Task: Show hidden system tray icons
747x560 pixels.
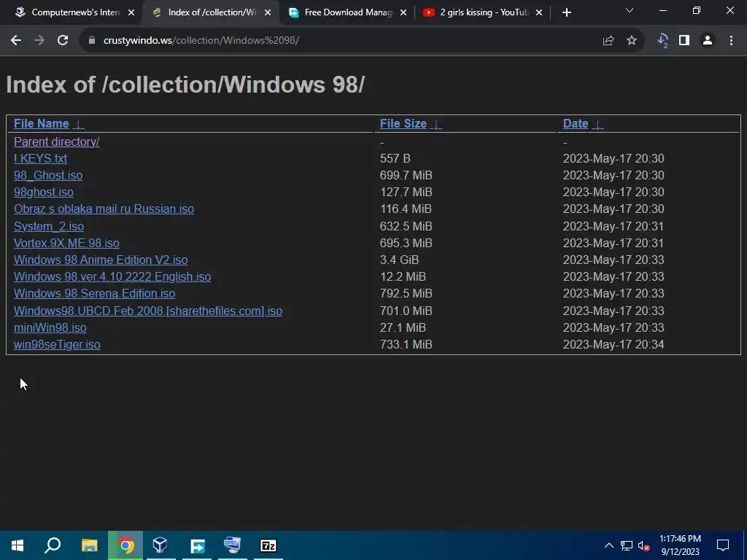Action: tap(609, 545)
